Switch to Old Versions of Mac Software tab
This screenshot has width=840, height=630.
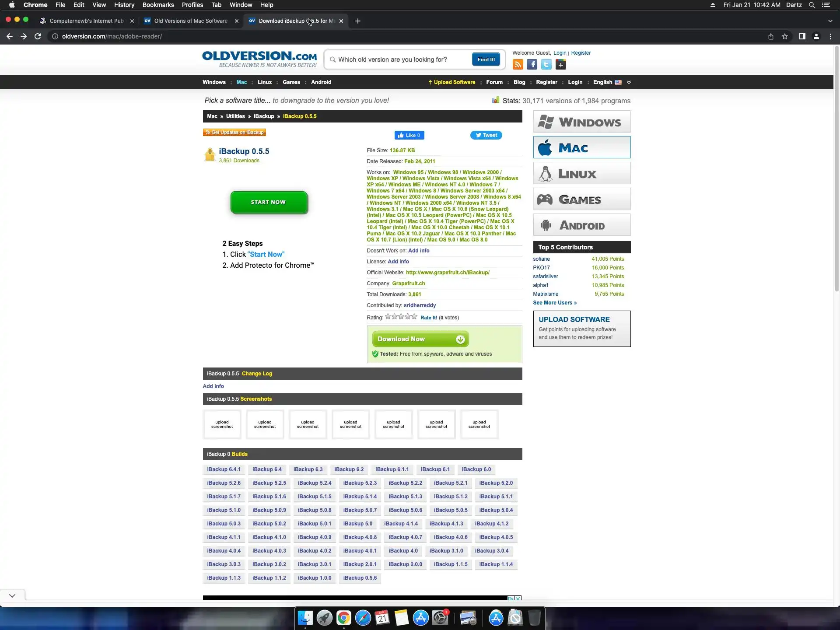point(191,21)
